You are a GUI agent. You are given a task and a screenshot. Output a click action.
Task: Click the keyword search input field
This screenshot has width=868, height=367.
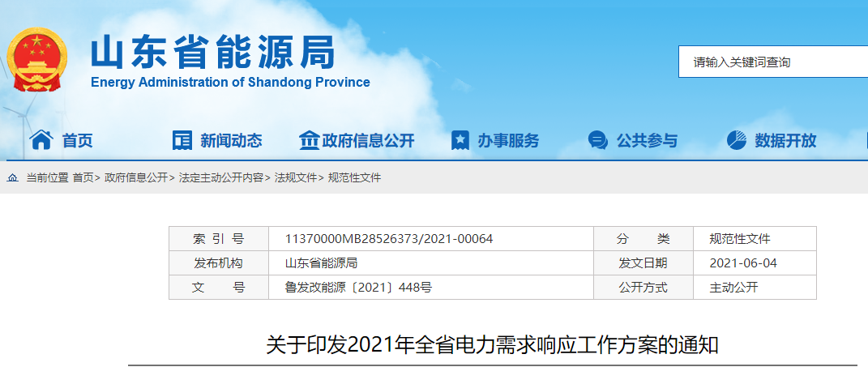pos(770,62)
